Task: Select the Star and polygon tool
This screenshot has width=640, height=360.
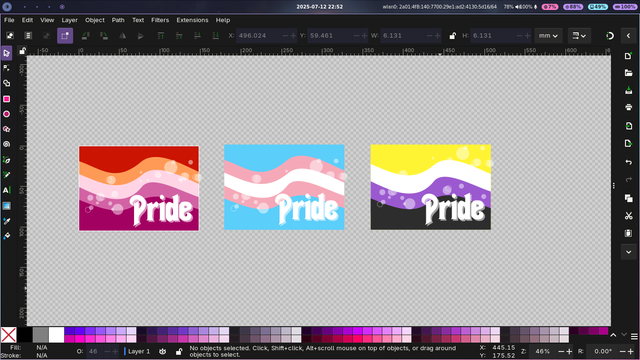Action: (x=7, y=129)
